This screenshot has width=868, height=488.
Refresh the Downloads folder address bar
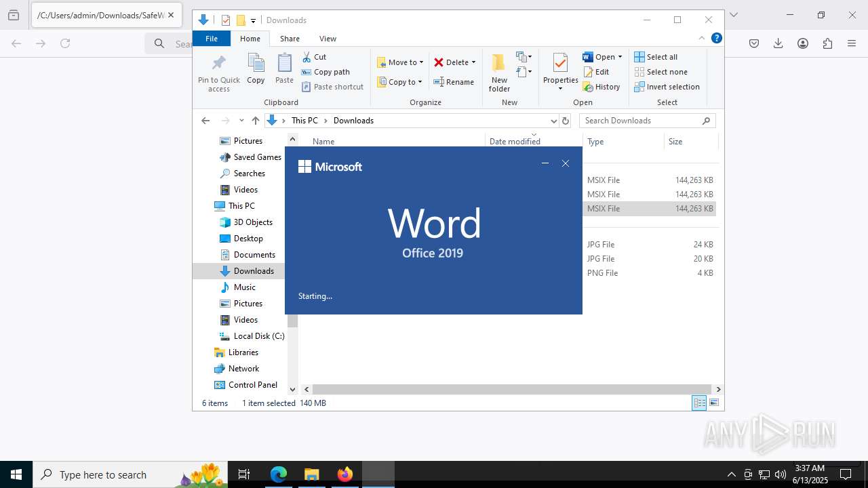pos(566,121)
